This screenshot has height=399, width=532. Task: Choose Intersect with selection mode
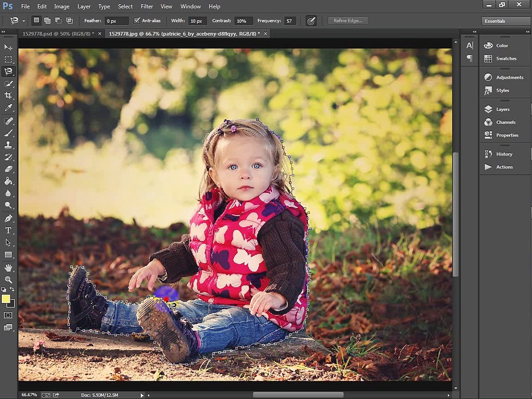coord(70,21)
